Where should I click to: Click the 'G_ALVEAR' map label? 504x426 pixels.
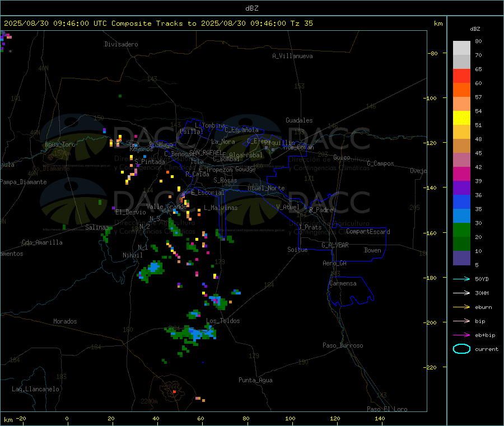335,245
